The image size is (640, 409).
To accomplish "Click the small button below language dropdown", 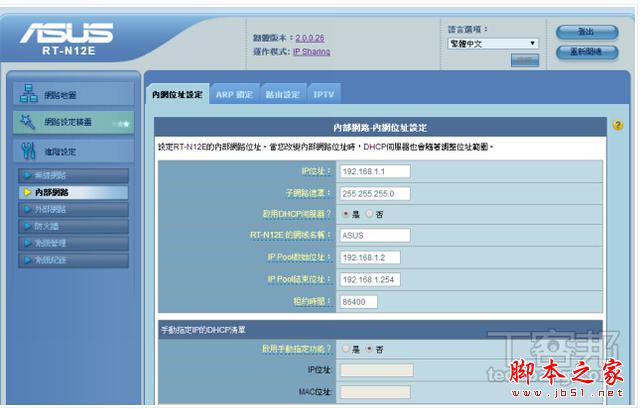I will 525,60.
